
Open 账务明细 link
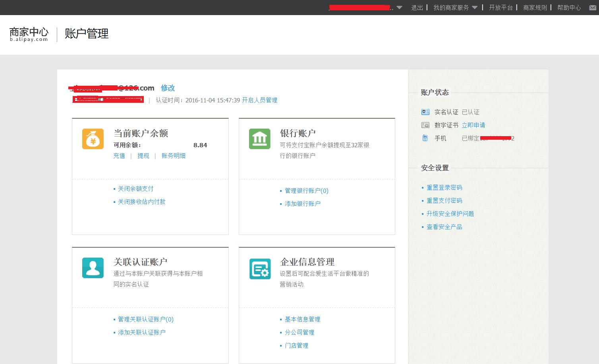[174, 156]
